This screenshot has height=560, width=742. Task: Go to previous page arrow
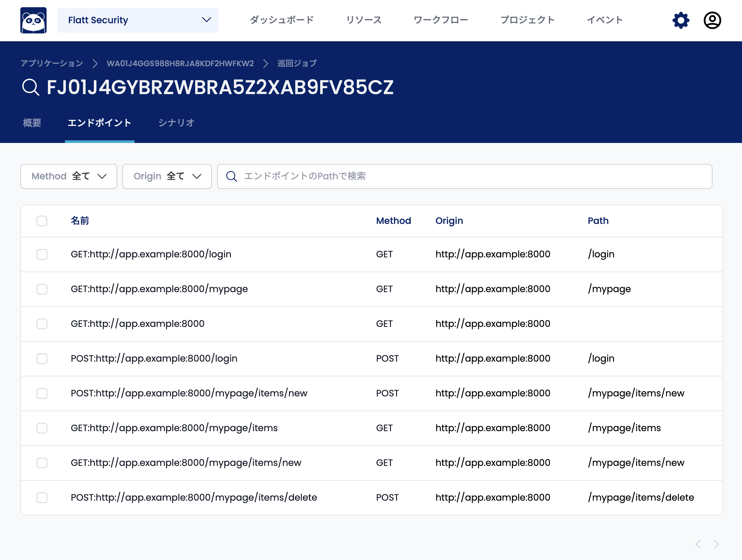(698, 544)
